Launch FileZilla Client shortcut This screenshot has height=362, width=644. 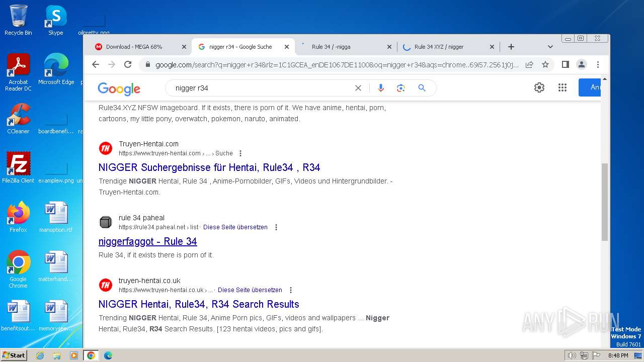pos(18,168)
